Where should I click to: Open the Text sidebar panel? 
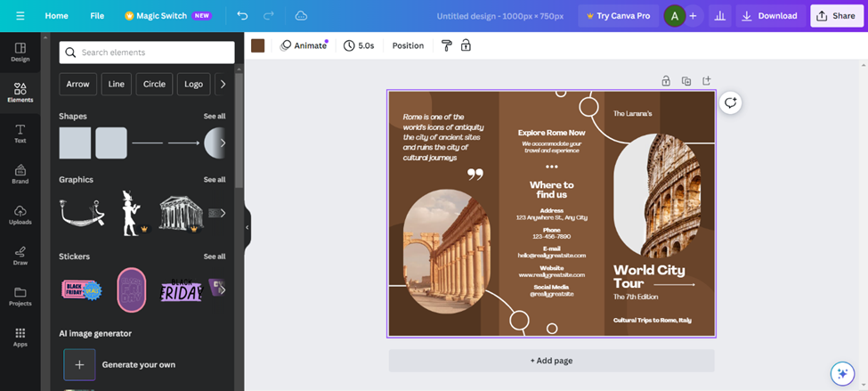pyautogui.click(x=20, y=134)
